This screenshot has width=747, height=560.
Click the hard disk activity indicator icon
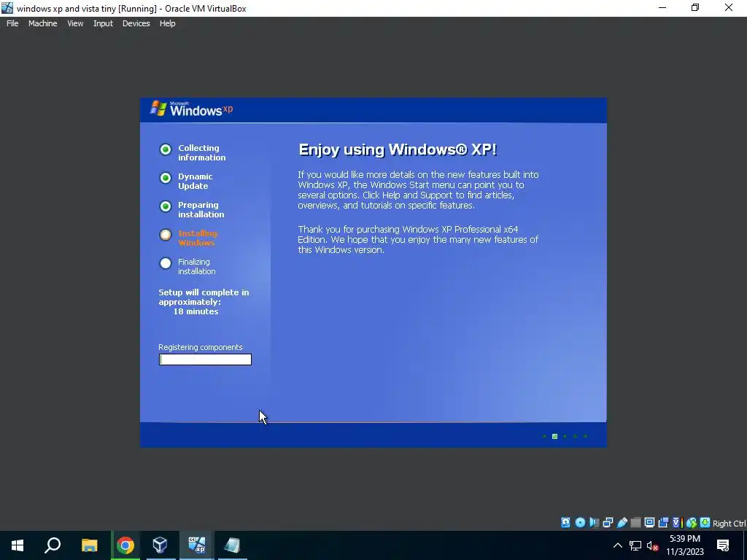click(565, 522)
